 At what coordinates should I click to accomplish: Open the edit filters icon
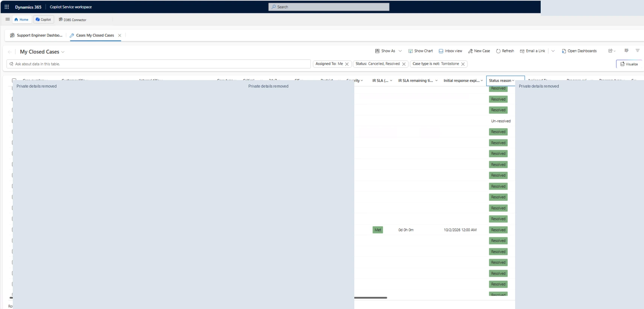click(x=638, y=51)
